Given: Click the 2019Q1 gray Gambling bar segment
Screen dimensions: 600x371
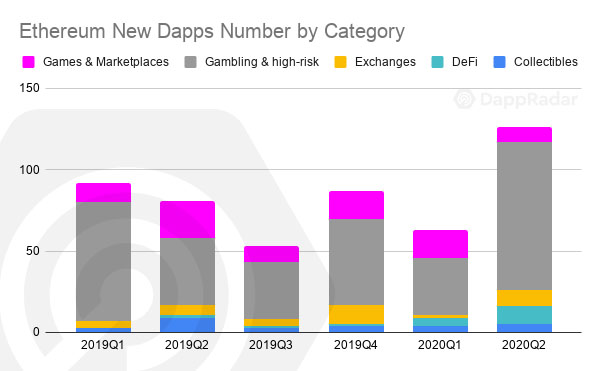Looking at the screenshot, I should 103,262.
